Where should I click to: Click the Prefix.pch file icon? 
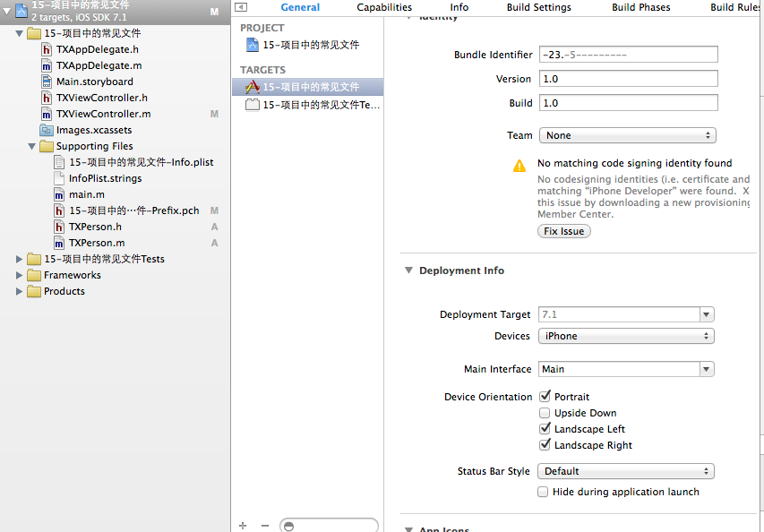pos(59,211)
